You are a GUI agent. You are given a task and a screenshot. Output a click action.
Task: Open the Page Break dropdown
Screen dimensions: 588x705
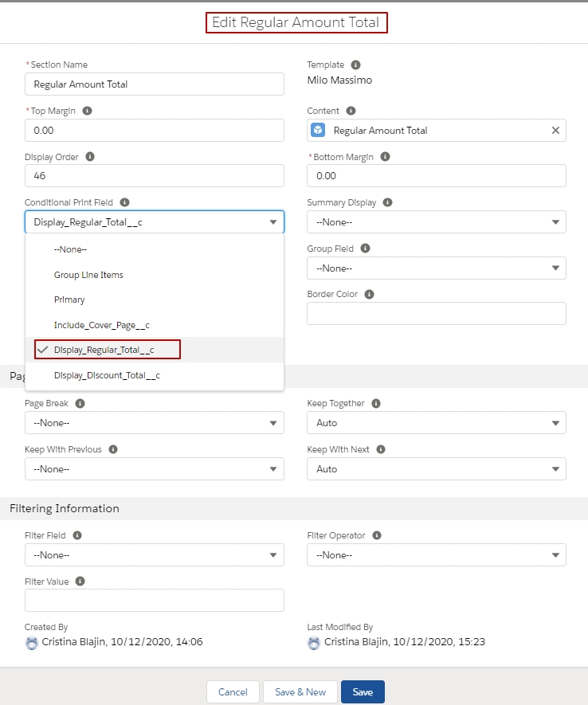tap(155, 423)
